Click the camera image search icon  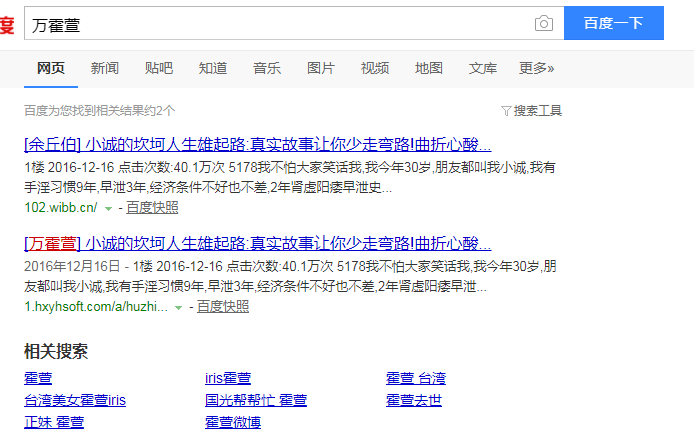pos(544,23)
